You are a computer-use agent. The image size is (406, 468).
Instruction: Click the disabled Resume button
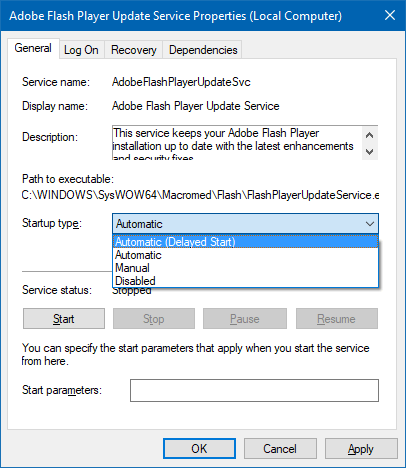[x=337, y=319]
